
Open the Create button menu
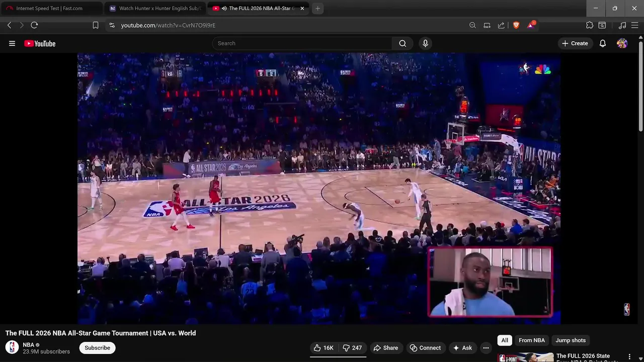click(x=575, y=43)
